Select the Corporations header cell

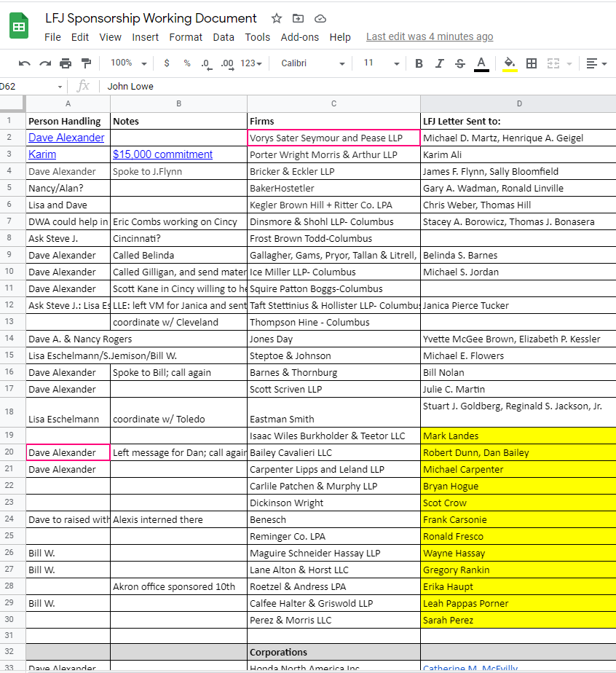(333, 652)
